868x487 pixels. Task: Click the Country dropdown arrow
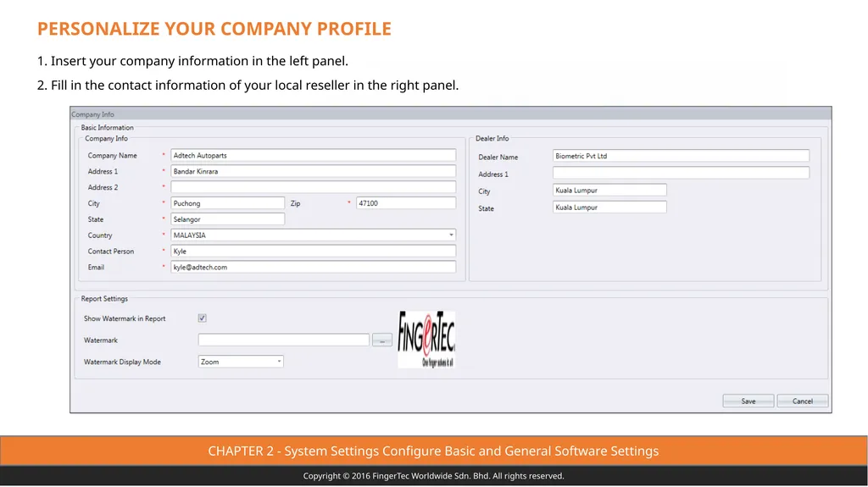point(451,235)
